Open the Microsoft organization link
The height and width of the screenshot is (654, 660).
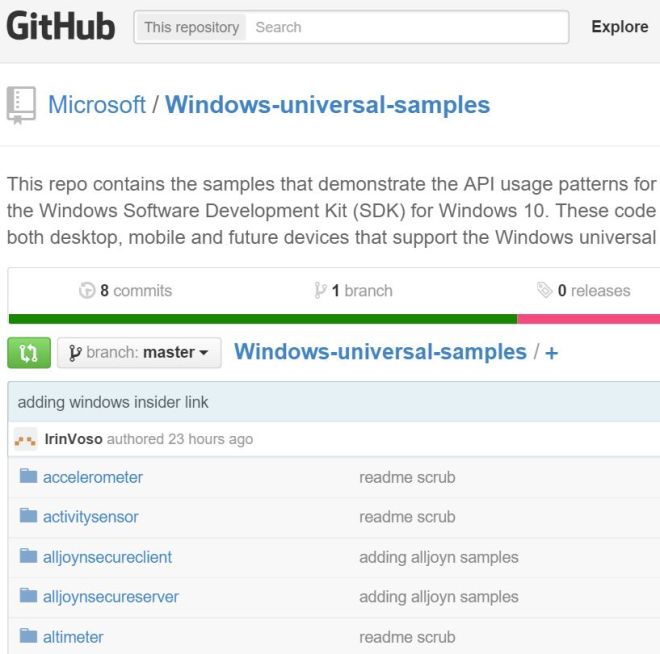[x=96, y=104]
